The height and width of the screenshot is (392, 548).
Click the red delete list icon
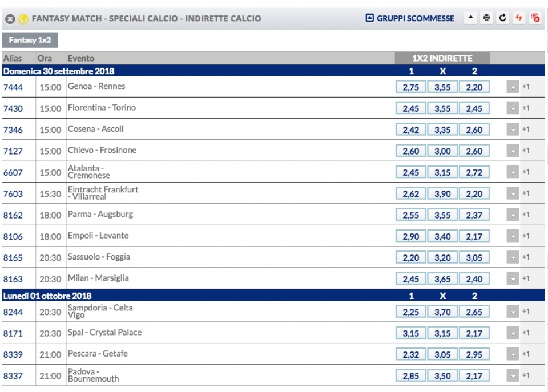click(x=535, y=18)
